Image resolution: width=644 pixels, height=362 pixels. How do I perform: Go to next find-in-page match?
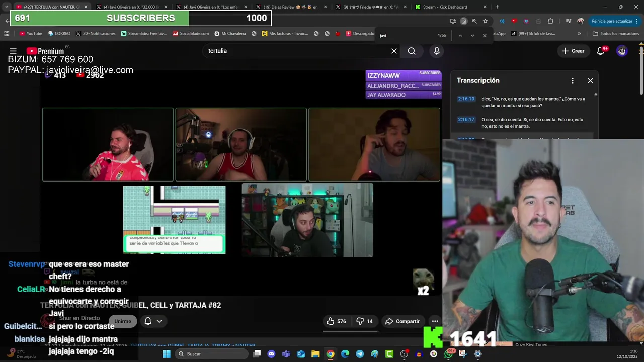(x=472, y=35)
